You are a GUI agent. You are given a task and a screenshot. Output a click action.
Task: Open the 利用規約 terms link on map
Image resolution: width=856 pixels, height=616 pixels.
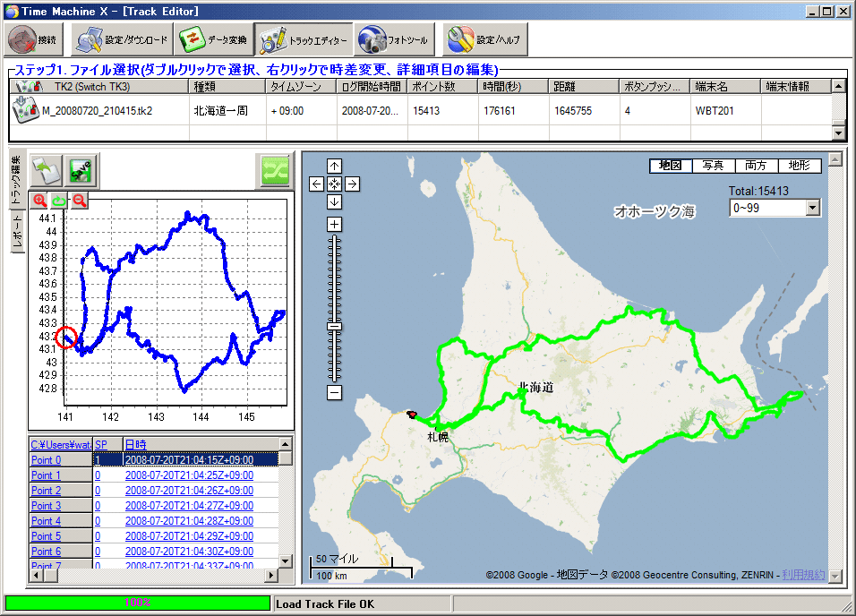pyautogui.click(x=803, y=575)
